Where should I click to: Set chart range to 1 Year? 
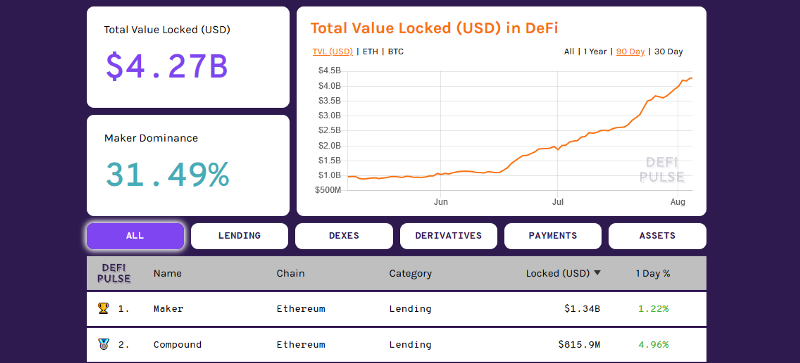tap(595, 52)
